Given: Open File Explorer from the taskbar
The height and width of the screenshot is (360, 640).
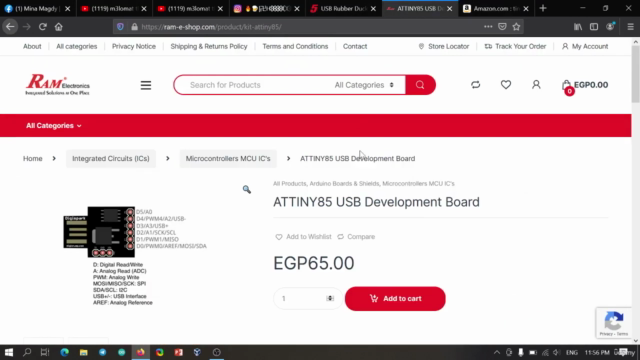Looking at the screenshot, I should [84, 352].
